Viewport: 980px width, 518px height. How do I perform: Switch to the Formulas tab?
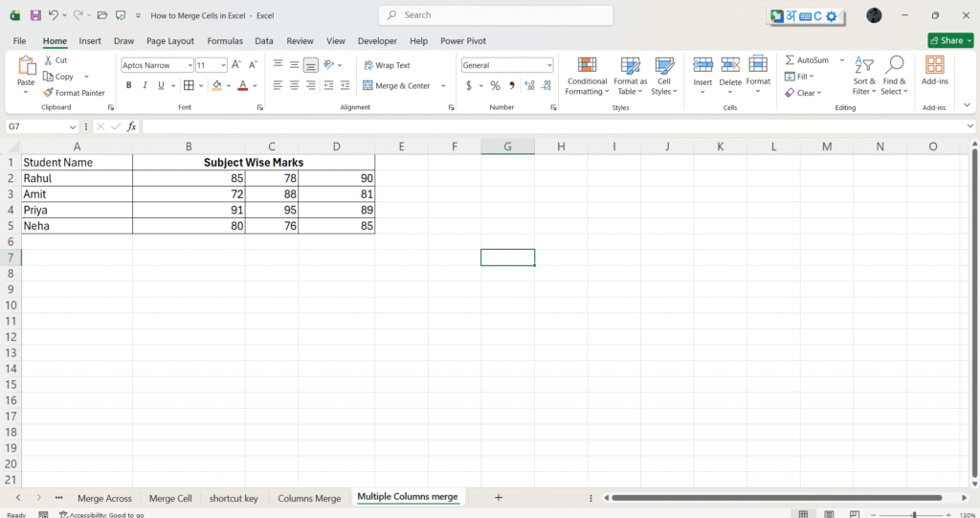[225, 40]
